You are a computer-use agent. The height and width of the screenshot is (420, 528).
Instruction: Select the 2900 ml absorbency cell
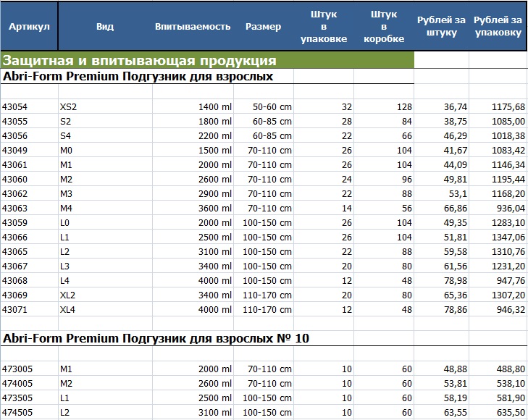click(193, 193)
